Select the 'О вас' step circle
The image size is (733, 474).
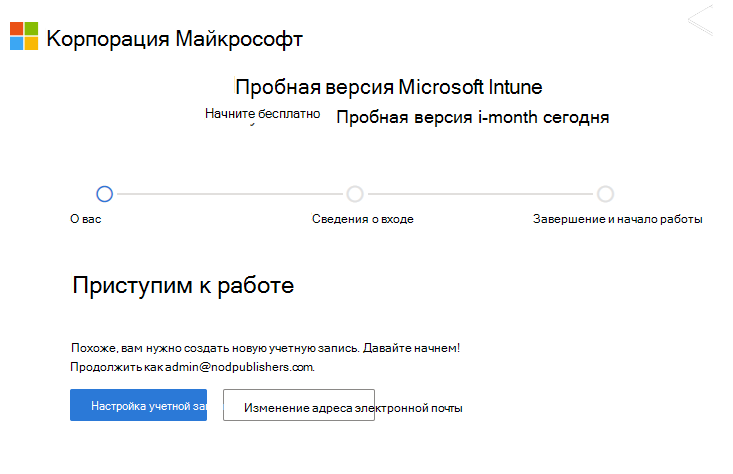click(x=105, y=194)
